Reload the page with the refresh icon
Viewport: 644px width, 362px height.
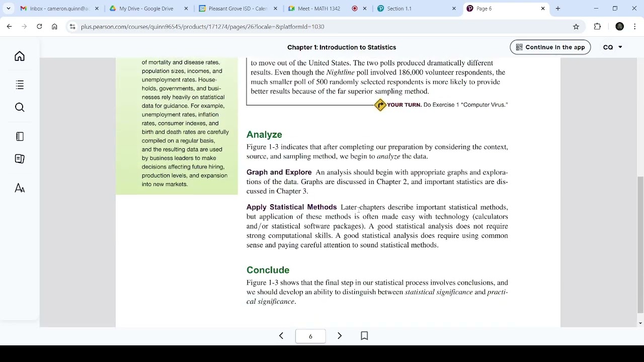tap(39, 27)
